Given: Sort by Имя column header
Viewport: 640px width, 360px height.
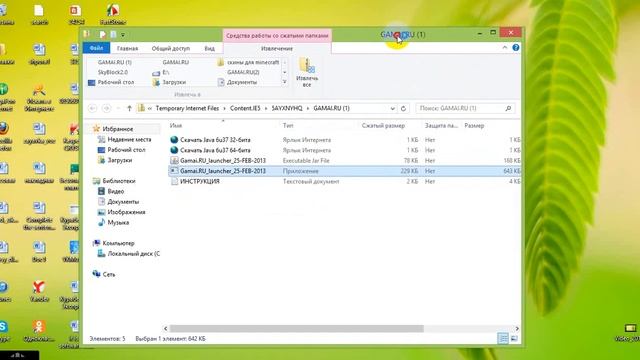Looking at the screenshot, I should 176,126.
